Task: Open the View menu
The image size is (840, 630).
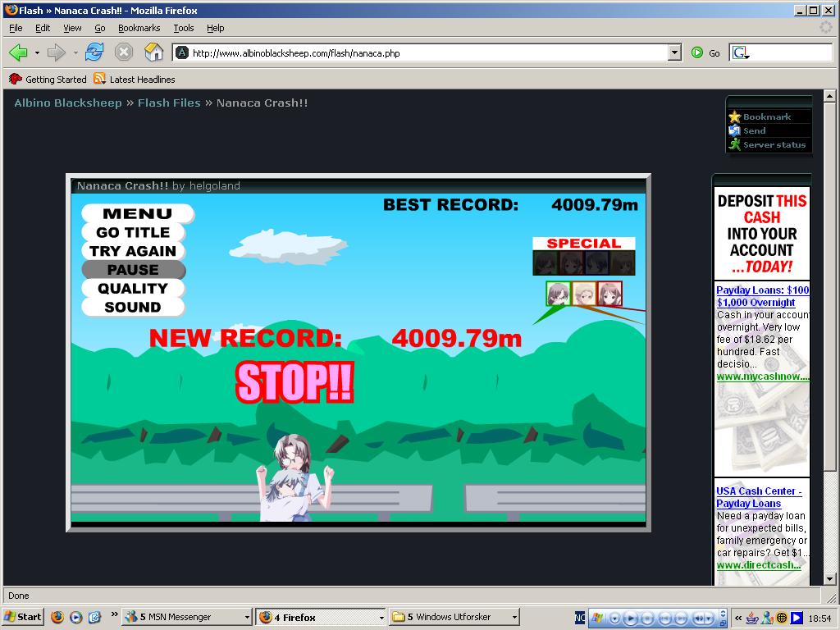Action: [x=72, y=28]
